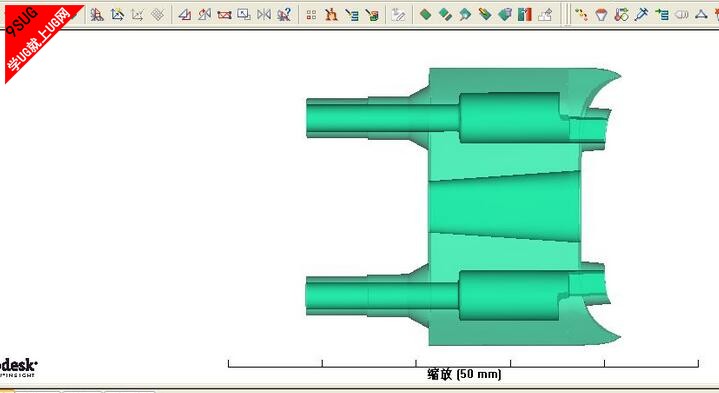Select the yellow-green node path icon
The height and width of the screenshot is (393, 719).
pyautogui.click(x=581, y=15)
